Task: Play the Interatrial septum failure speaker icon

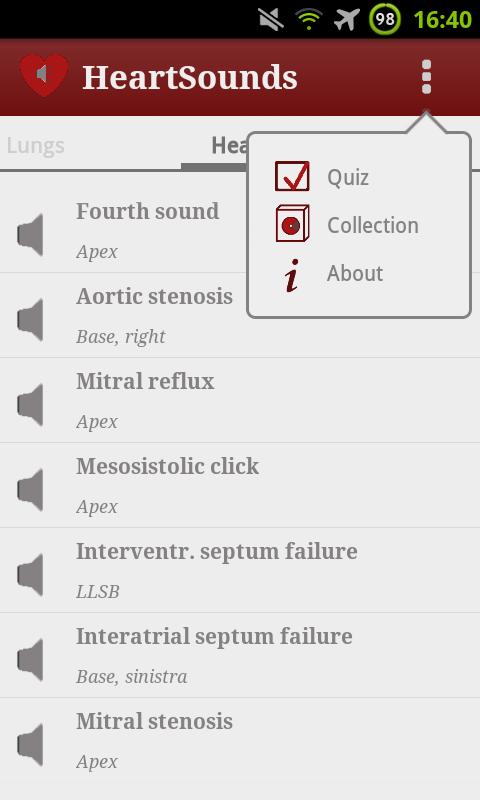Action: click(30, 660)
